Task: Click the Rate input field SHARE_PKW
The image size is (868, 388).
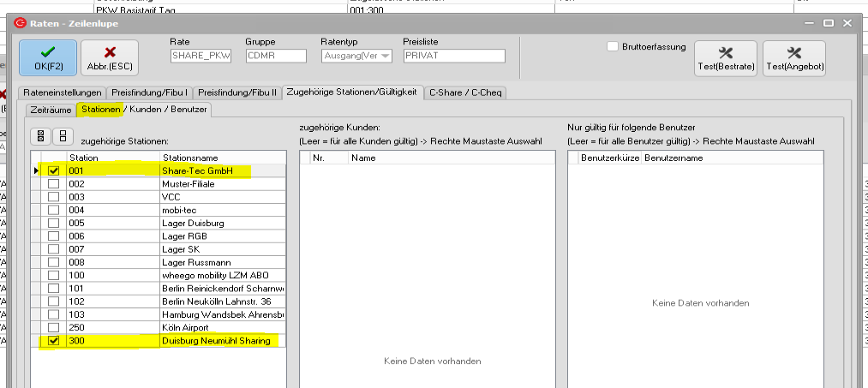Action: click(x=201, y=57)
